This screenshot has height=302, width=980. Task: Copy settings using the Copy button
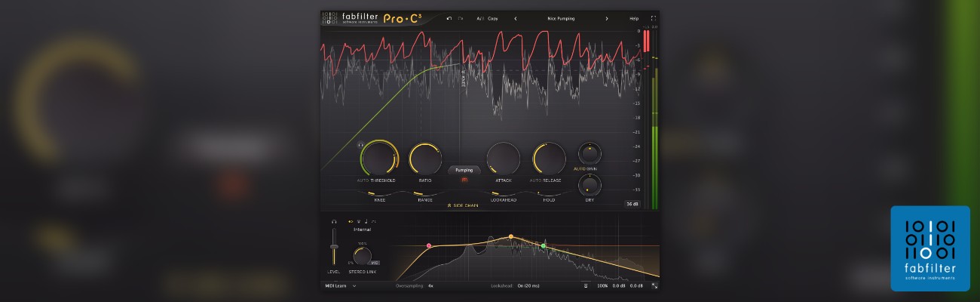[493, 18]
